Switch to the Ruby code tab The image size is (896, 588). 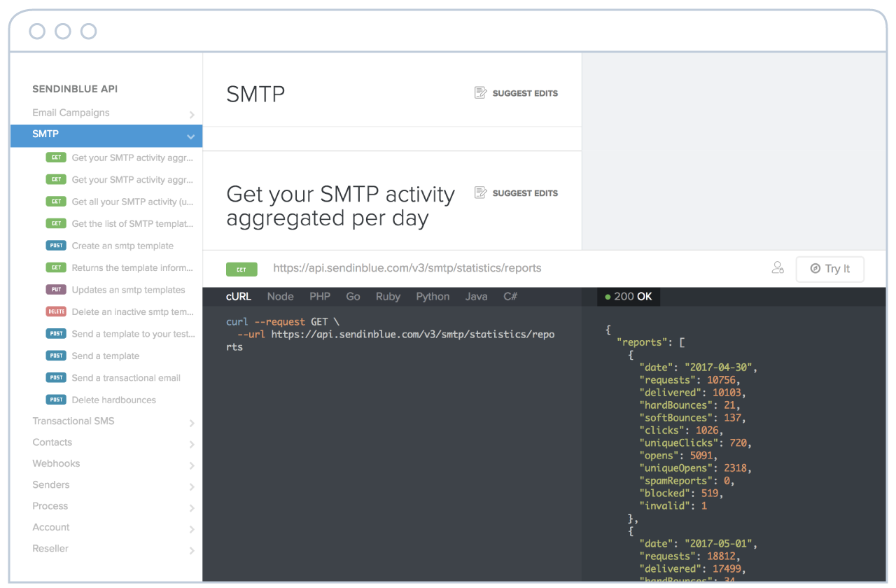click(x=388, y=296)
